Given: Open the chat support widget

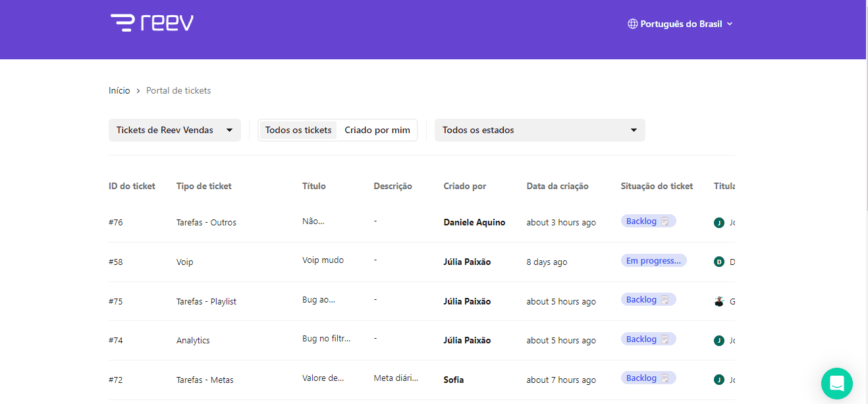Looking at the screenshot, I should (837, 384).
